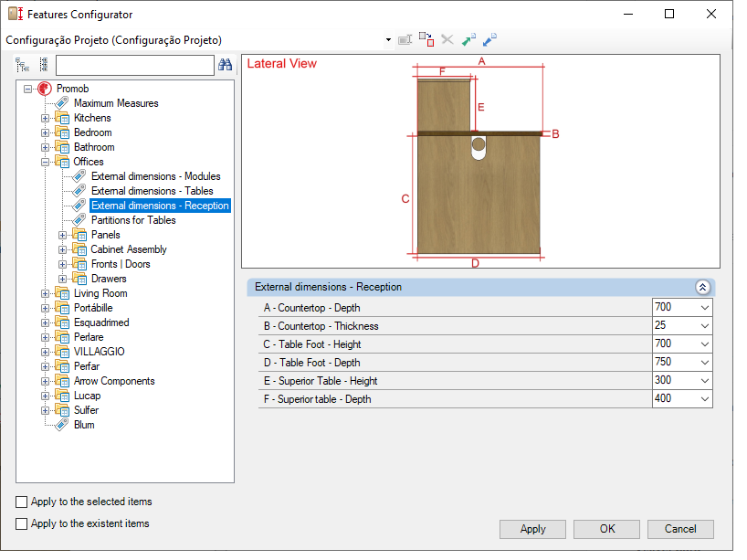Viewport: 747px width, 560px height.
Task: Collapse External dimensions - Reception section chevron
Action: click(702, 288)
